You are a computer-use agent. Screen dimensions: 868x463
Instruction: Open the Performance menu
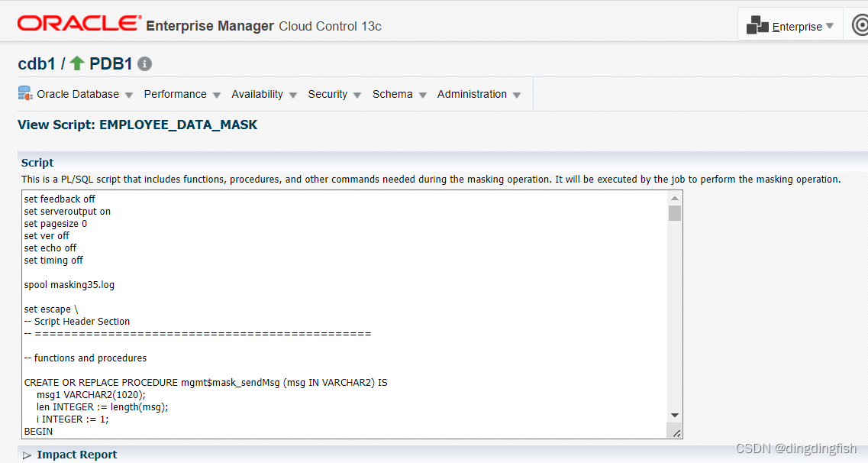[175, 94]
